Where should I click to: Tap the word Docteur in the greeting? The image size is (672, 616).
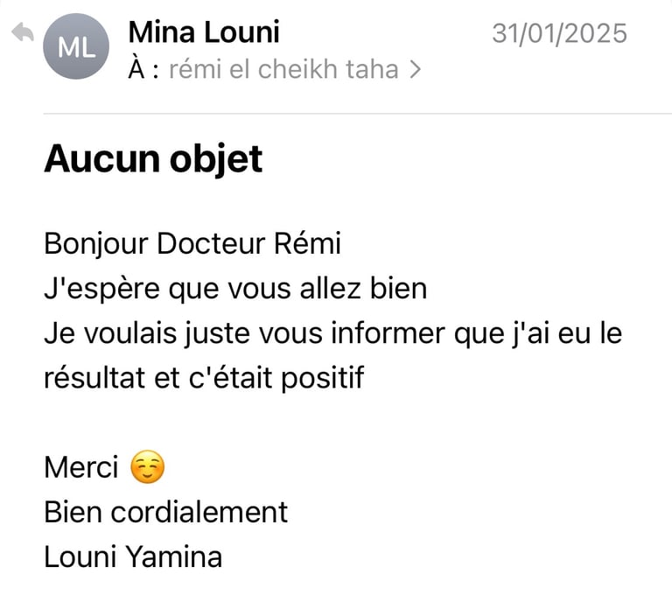211,243
